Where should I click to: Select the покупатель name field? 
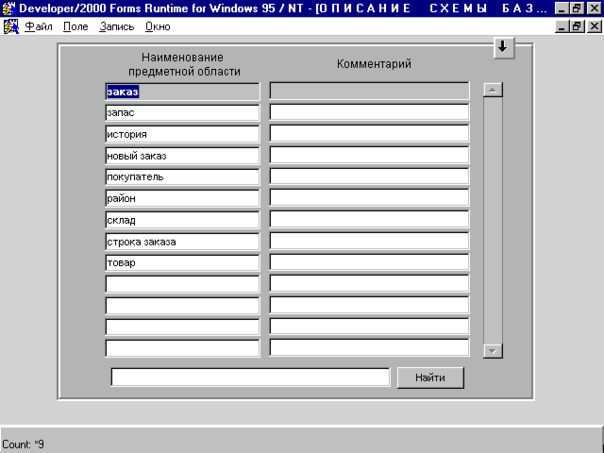click(183, 177)
